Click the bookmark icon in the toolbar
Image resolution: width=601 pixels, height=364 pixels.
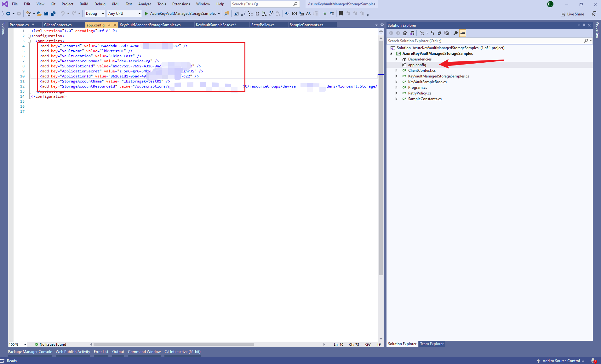pos(341,14)
